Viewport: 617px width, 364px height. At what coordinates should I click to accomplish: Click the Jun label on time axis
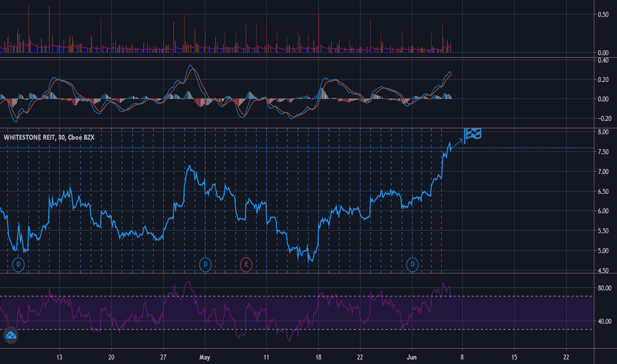(412, 357)
